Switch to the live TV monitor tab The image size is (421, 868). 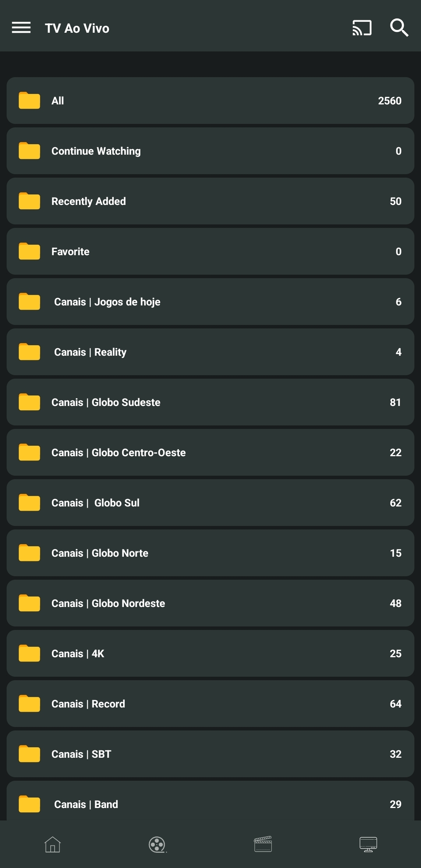368,844
